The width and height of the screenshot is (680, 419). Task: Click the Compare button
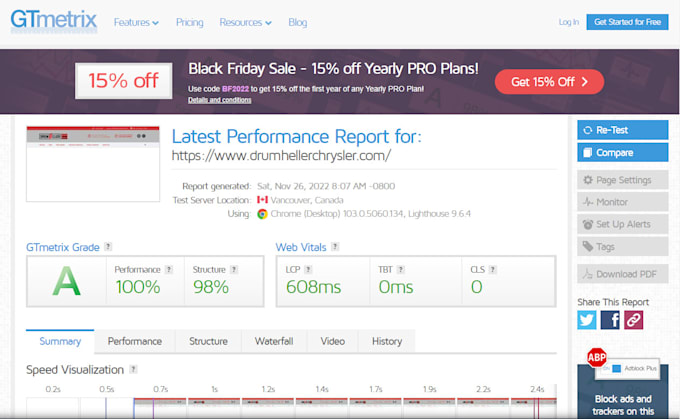click(622, 153)
